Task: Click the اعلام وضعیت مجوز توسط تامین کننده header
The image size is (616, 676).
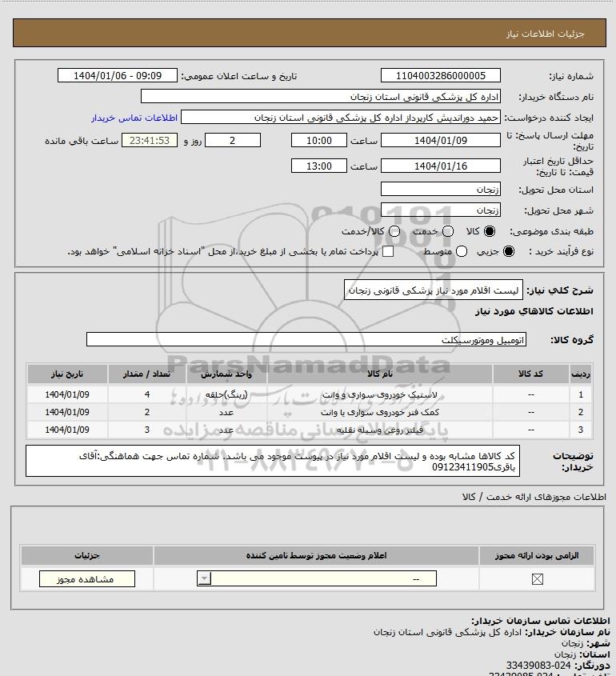Action: (x=317, y=555)
